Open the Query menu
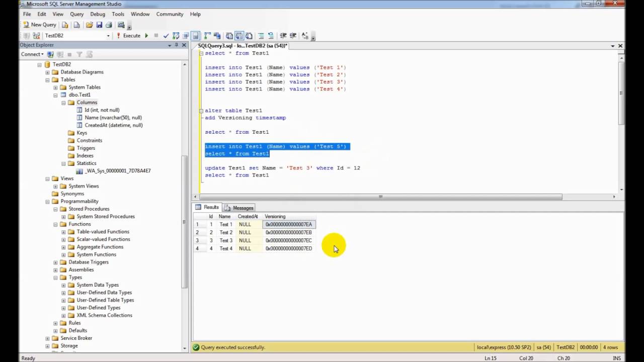This screenshot has width=644, height=362. coord(77,14)
